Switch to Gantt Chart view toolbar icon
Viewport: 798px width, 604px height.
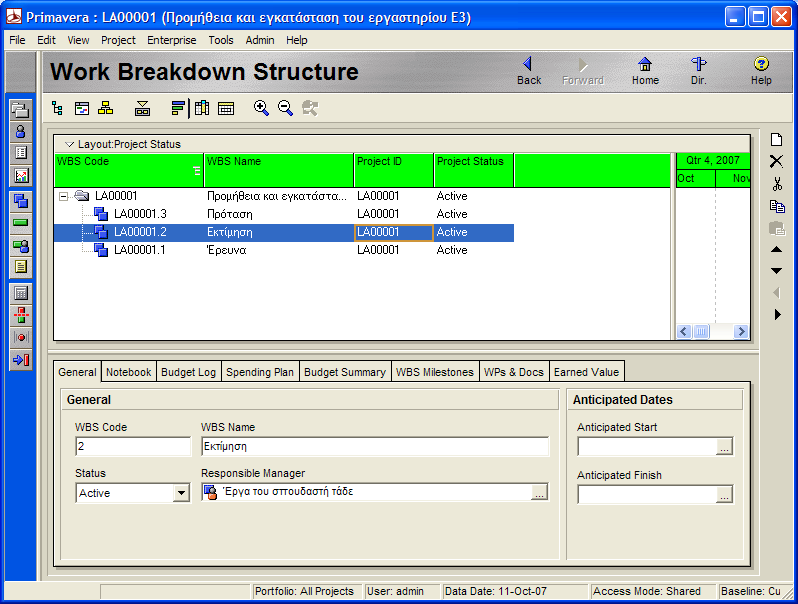82,108
